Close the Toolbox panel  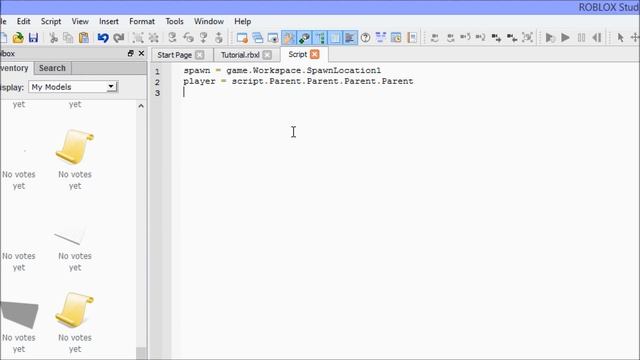141,53
